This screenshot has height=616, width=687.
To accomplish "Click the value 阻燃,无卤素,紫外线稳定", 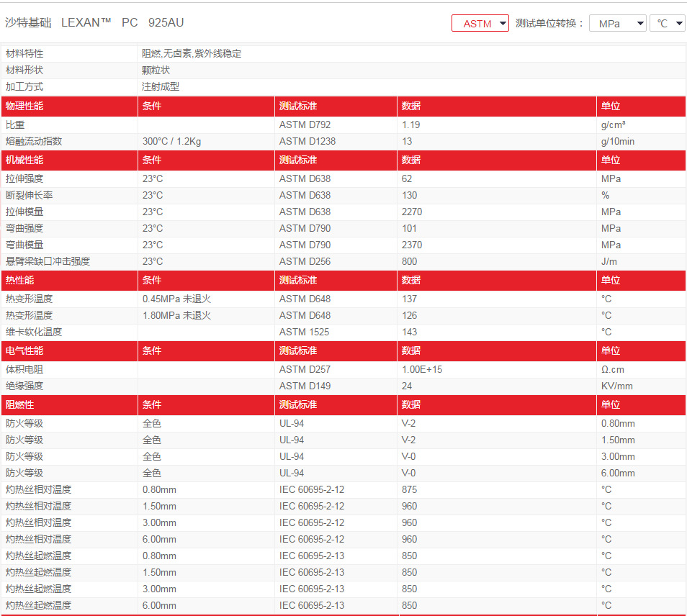I will [x=192, y=53].
